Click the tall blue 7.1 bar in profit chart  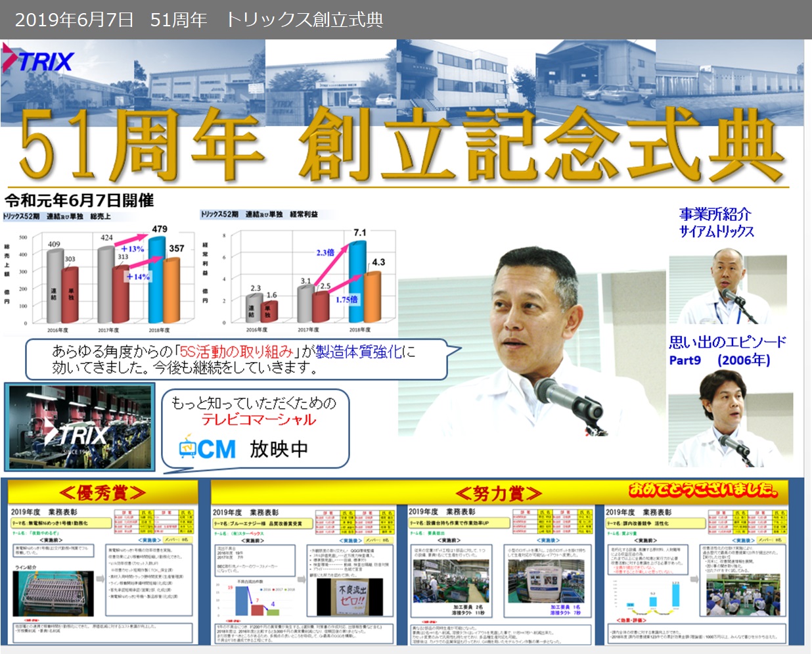[357, 281]
